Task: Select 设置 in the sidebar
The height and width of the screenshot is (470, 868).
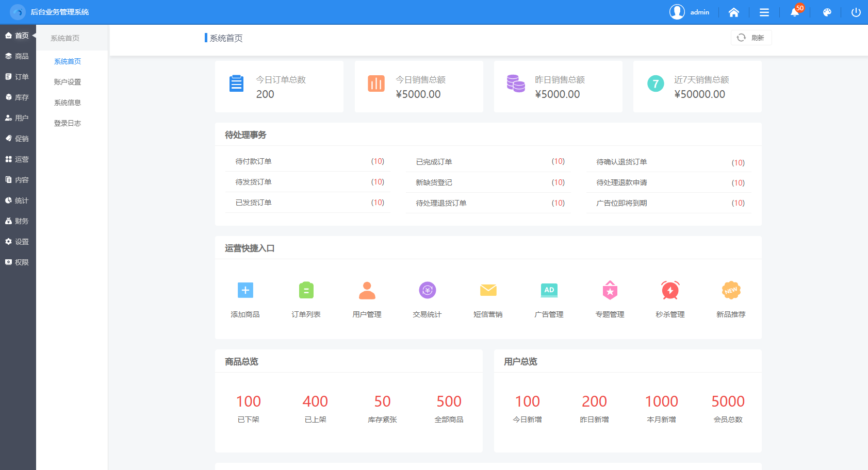Action: click(18, 242)
